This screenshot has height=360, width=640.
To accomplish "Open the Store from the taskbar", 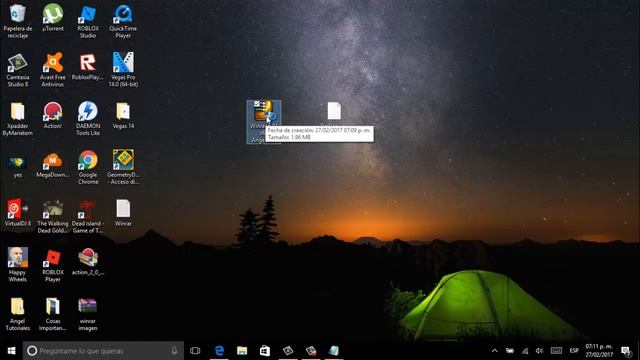I will click(265, 351).
